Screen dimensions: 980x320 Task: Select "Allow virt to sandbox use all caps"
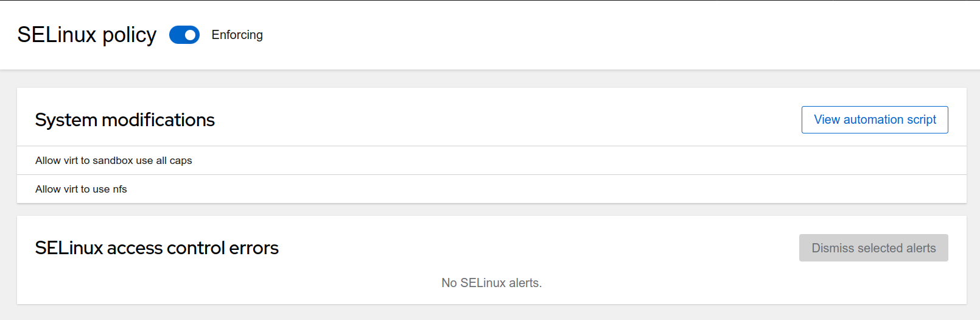[x=113, y=160]
